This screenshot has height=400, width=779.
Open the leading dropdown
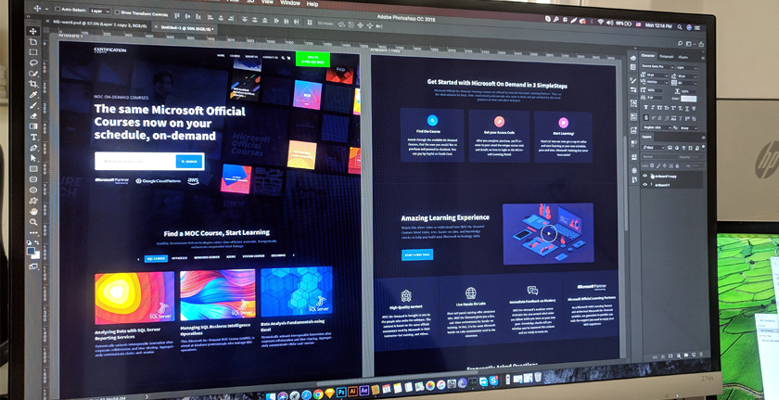point(687,77)
